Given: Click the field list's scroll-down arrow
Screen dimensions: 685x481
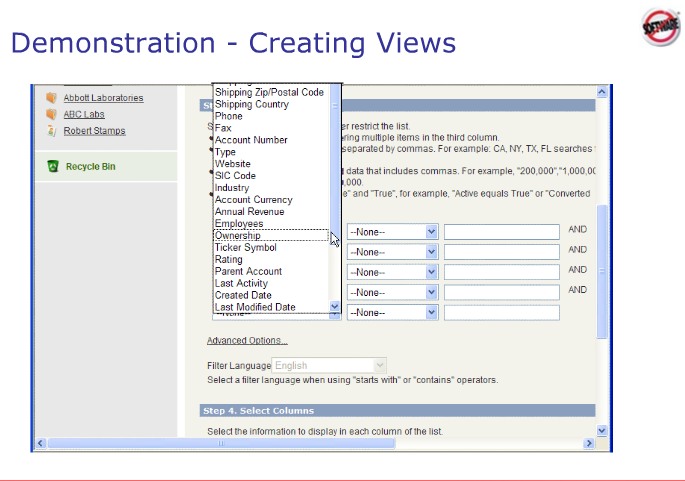Looking at the screenshot, I should tap(334, 307).
